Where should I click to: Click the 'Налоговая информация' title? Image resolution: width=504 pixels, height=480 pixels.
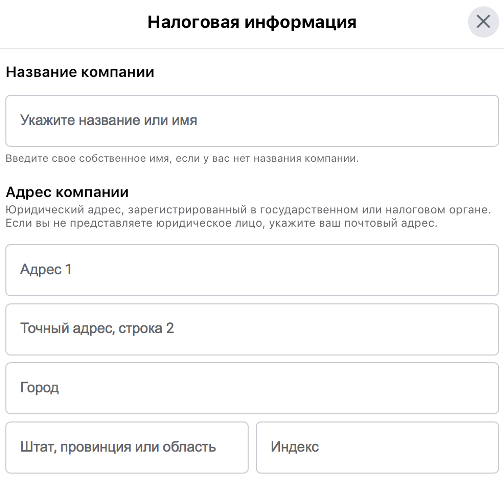252,22
